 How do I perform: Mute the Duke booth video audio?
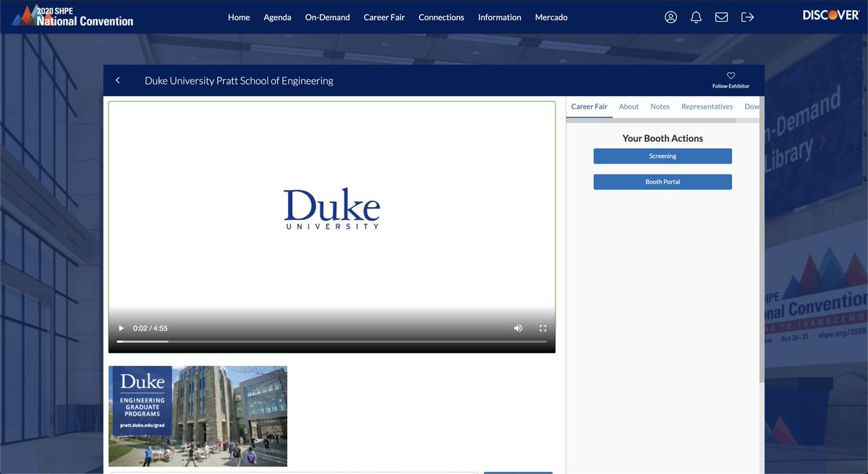pyautogui.click(x=518, y=328)
